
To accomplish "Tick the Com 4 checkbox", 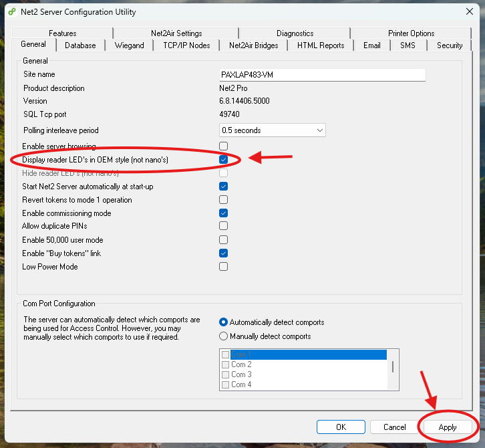I will tap(226, 384).
